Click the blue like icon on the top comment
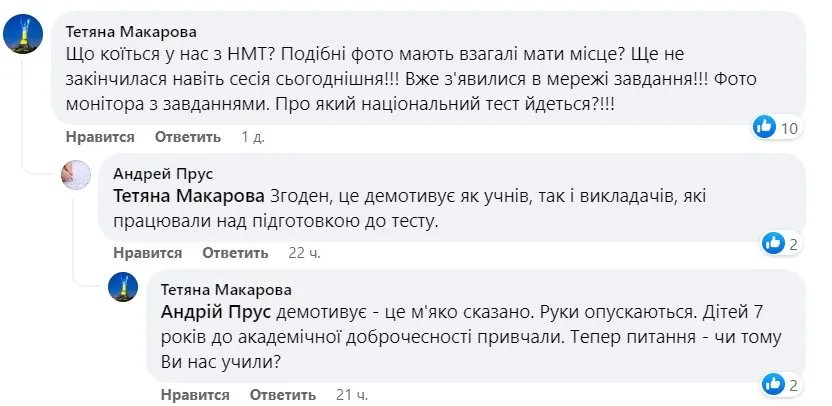Image resolution: width=832 pixels, height=406 pixels. tap(765, 127)
